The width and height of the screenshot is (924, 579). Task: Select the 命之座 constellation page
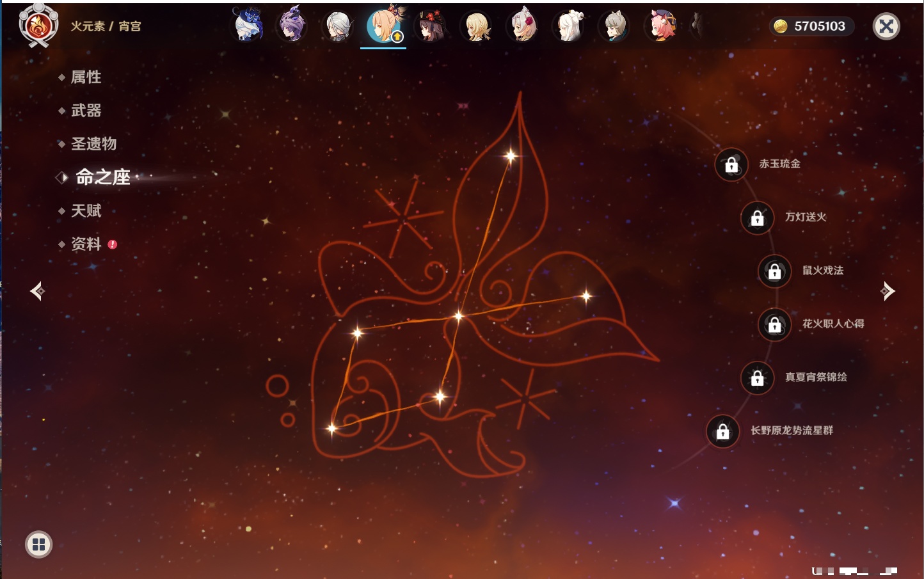pos(103,177)
